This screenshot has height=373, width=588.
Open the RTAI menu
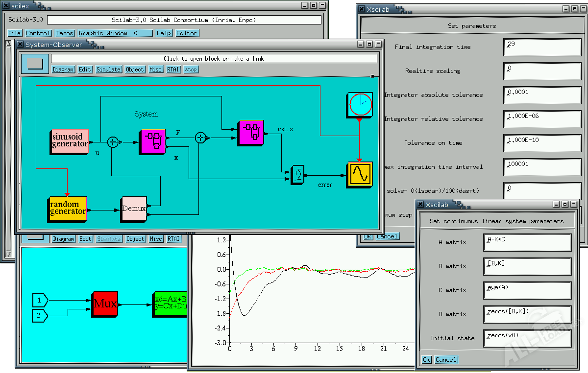[x=173, y=70]
